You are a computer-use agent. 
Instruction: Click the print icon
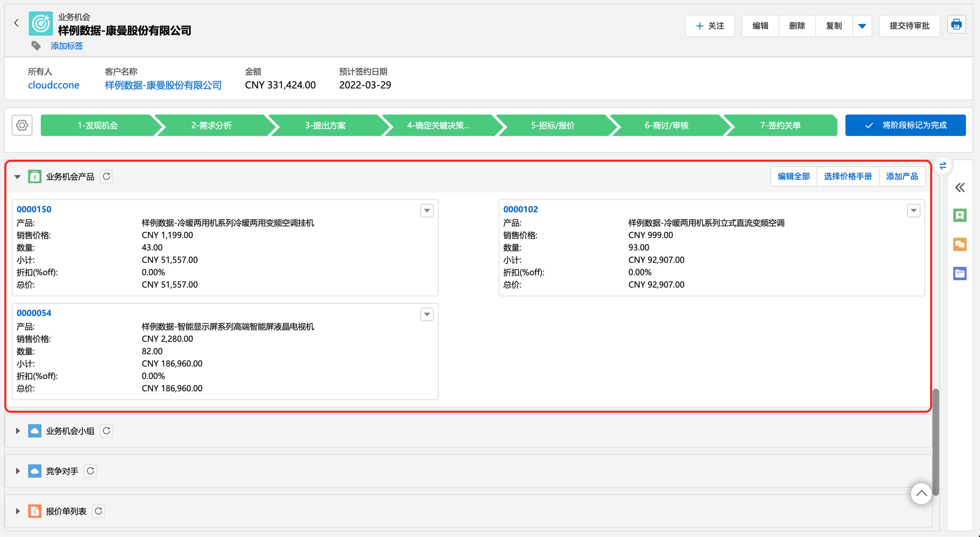[956, 24]
